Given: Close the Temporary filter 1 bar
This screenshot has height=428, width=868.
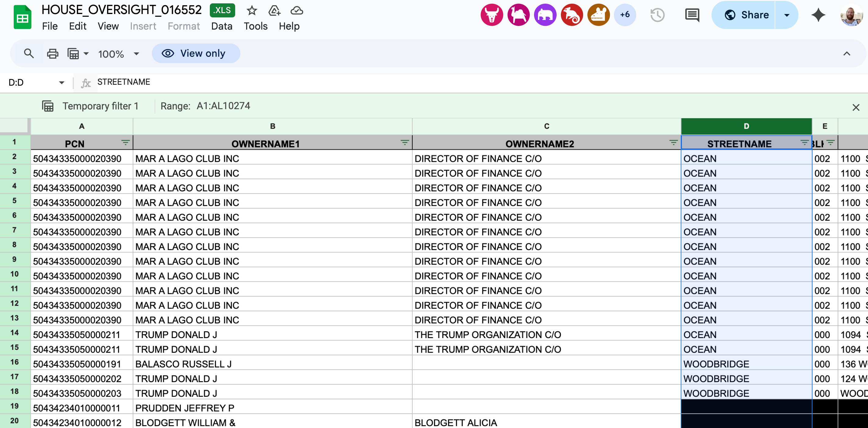Looking at the screenshot, I should coord(855,107).
